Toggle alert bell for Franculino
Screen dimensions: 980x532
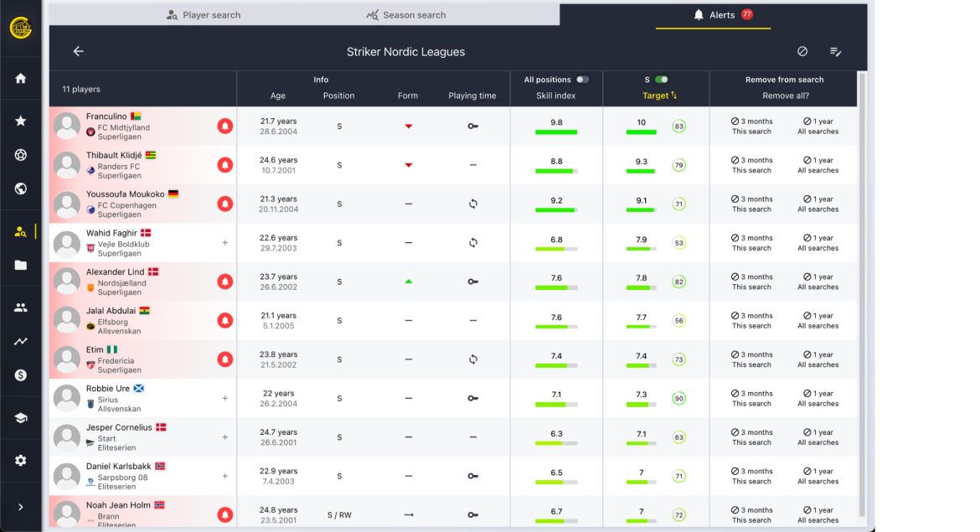(224, 126)
